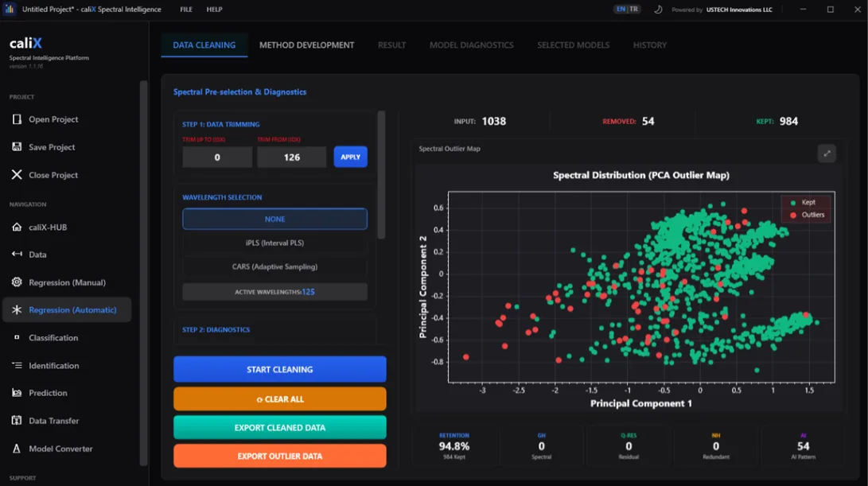Click the Open Project file icon

(x=17, y=119)
